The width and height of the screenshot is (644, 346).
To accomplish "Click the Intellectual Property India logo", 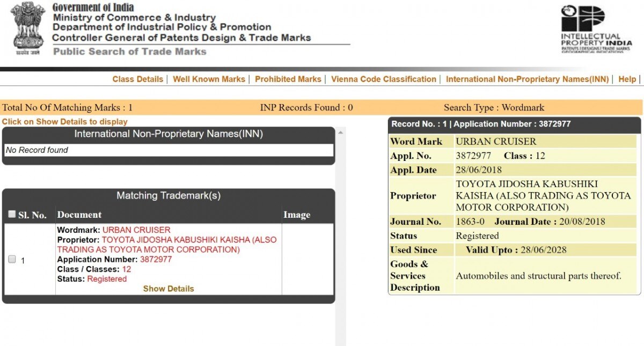I will (x=596, y=28).
